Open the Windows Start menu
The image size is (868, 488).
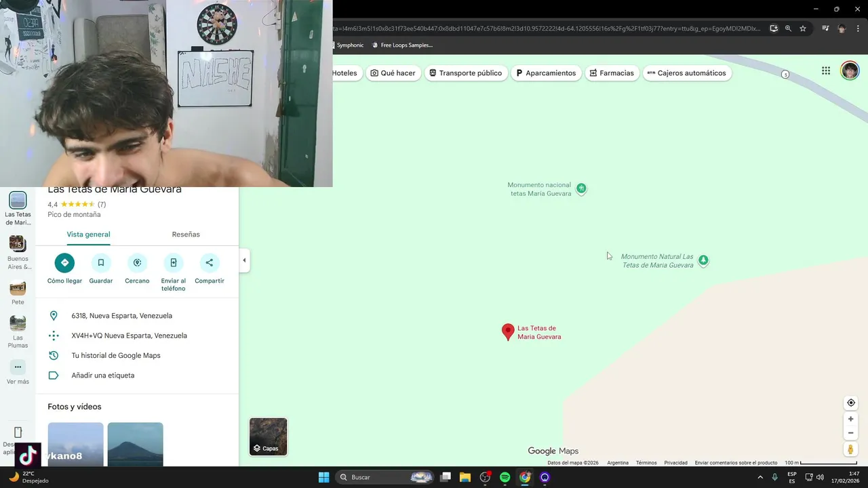pyautogui.click(x=324, y=477)
